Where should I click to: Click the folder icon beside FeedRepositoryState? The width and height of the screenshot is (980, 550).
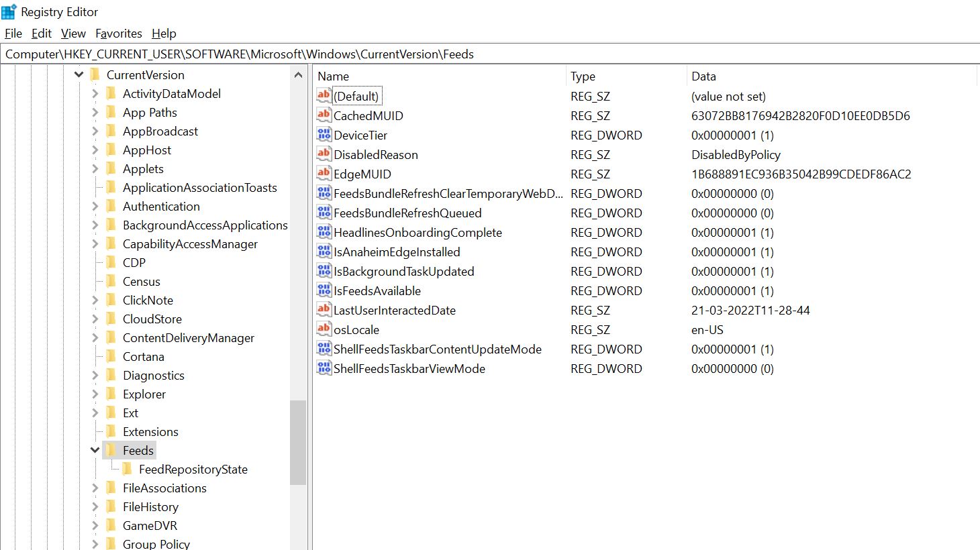click(127, 469)
